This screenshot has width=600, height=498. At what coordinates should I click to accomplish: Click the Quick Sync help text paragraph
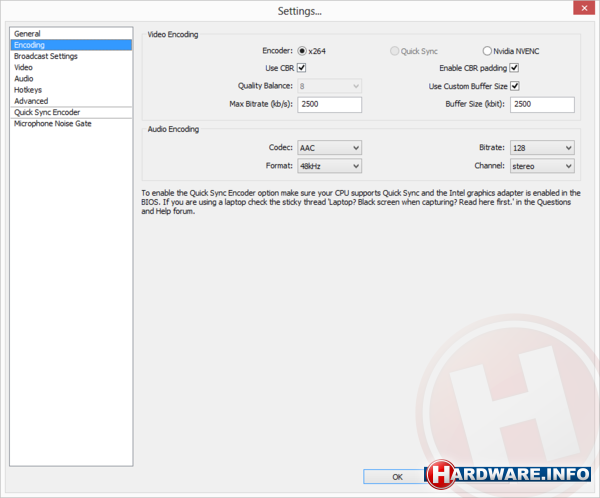click(361, 202)
